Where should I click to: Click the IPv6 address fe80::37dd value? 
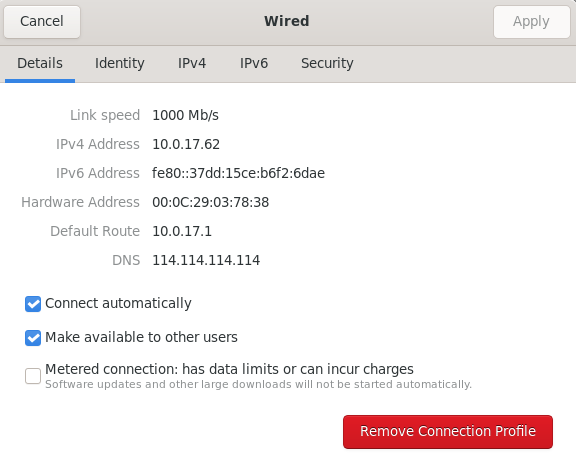238,173
